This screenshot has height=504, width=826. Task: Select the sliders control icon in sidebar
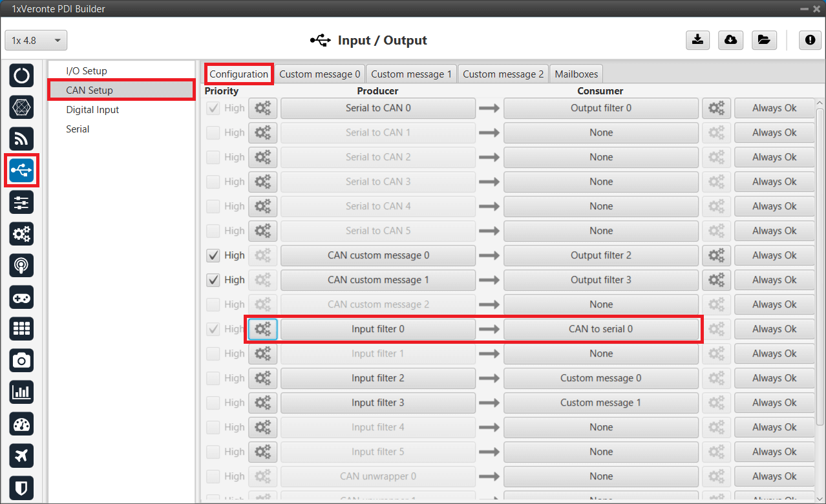[x=21, y=202]
